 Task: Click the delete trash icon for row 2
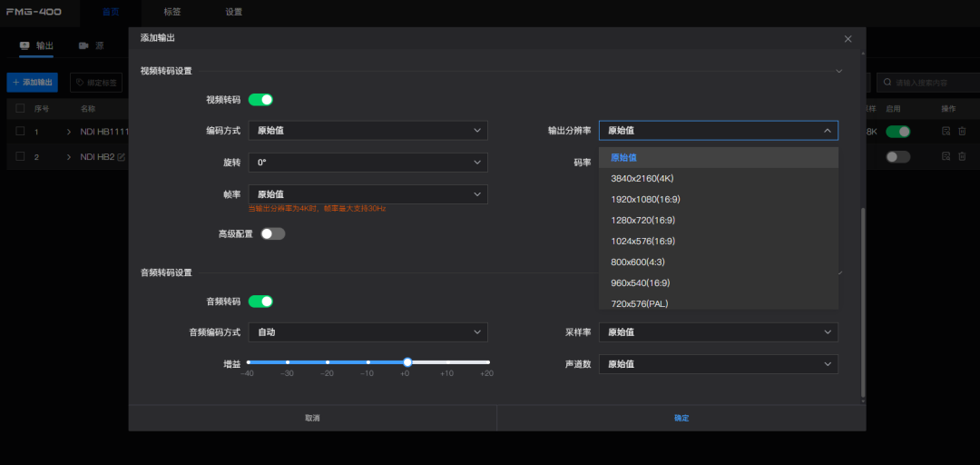click(x=962, y=157)
